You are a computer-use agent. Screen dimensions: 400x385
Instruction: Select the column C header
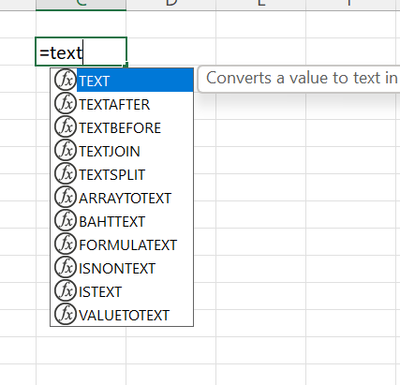coord(81,5)
